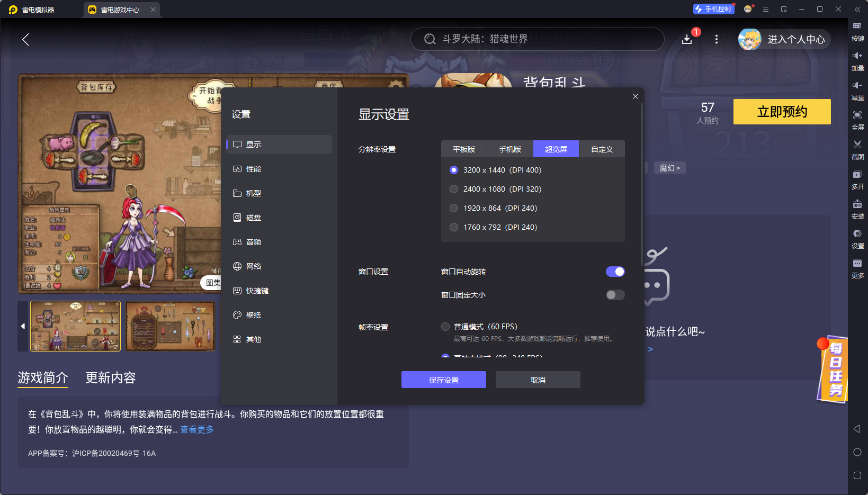Open 查看更多 link in description
Screen dimensions: 868x495
pyautogui.click(x=197, y=429)
